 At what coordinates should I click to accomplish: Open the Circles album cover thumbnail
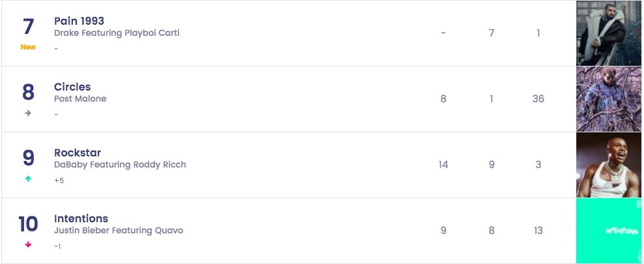(x=609, y=99)
